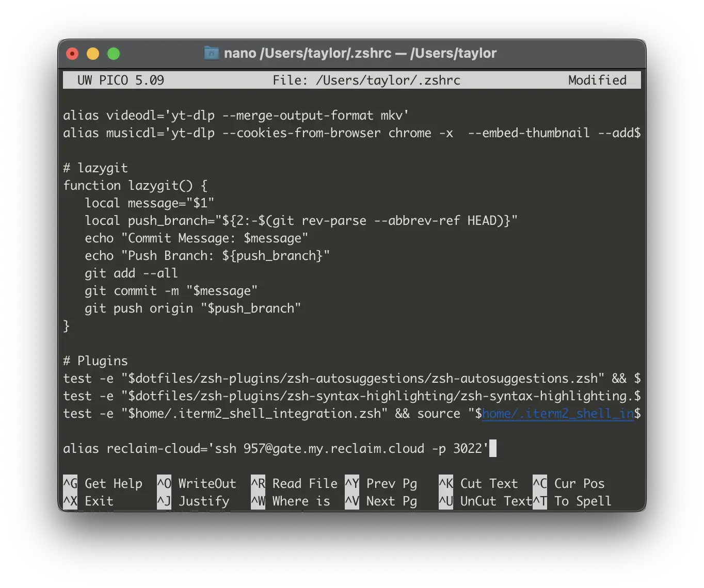Click the ^G Get Help shortcut
This screenshot has height=588, width=704.
(x=103, y=483)
